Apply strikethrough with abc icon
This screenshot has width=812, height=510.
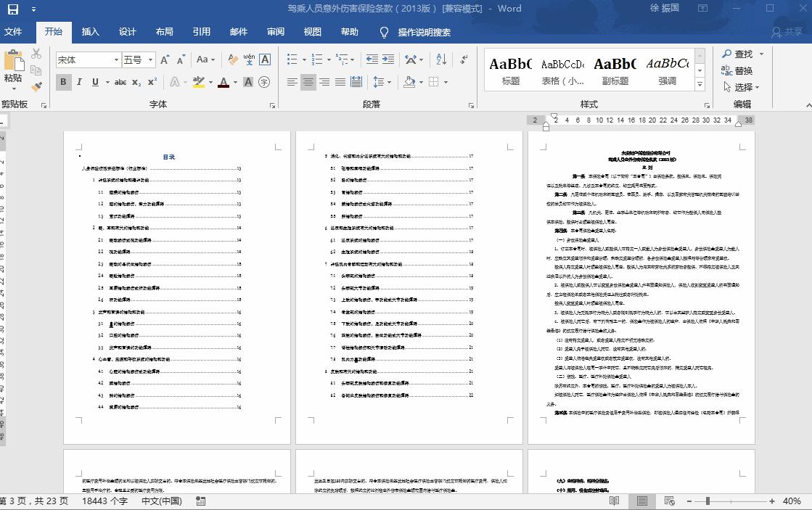point(120,83)
